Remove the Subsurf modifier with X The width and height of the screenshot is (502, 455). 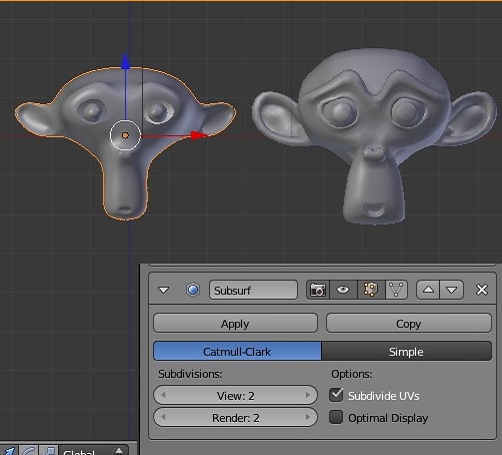click(x=482, y=290)
